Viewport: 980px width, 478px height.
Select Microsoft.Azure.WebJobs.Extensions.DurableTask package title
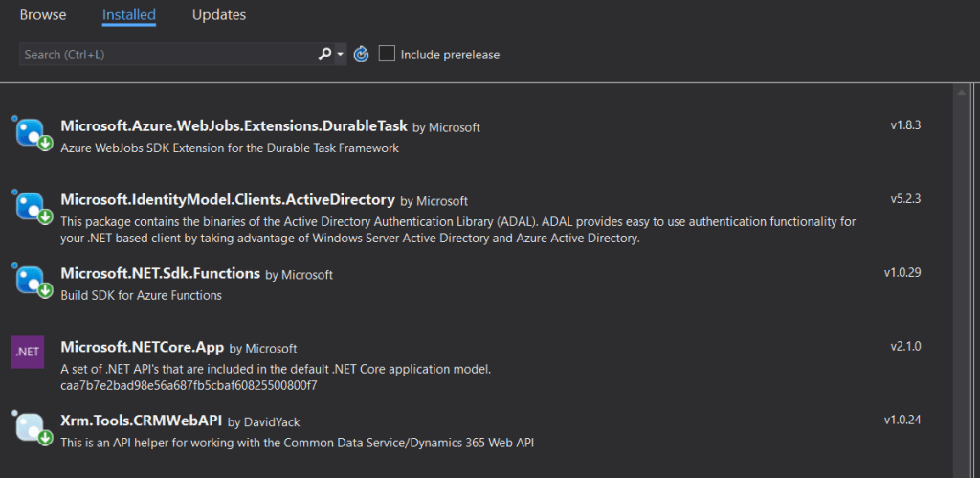click(234, 126)
